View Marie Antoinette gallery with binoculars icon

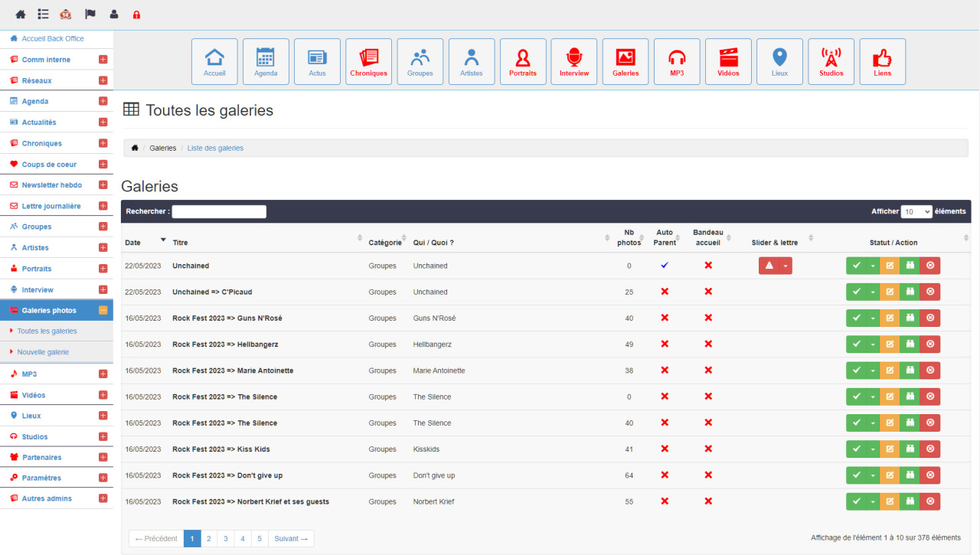910,371
